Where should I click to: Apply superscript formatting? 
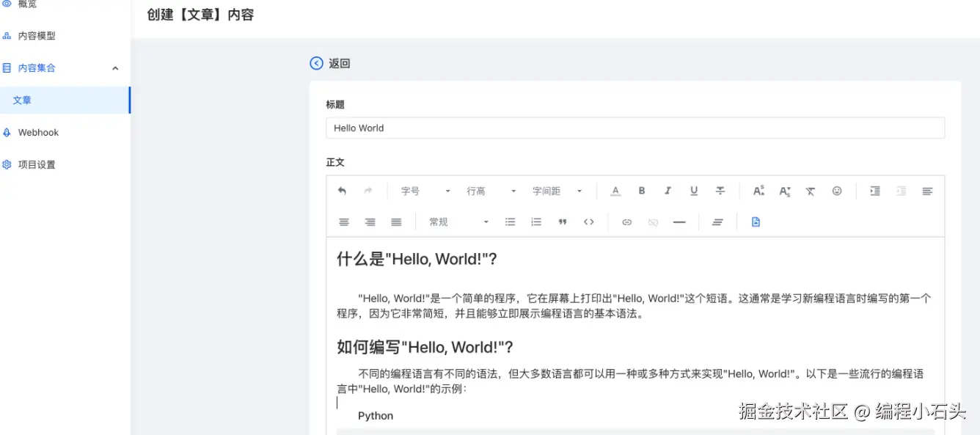pyautogui.click(x=758, y=191)
